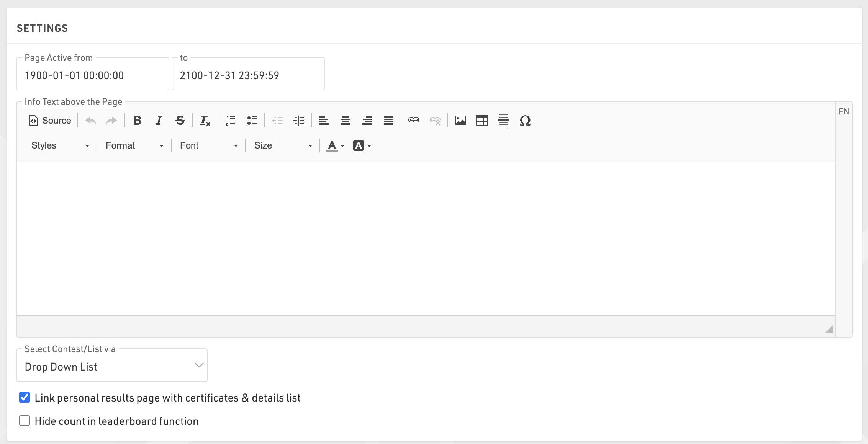The width and height of the screenshot is (868, 444).
Task: Center align the text
Action: [x=345, y=121]
